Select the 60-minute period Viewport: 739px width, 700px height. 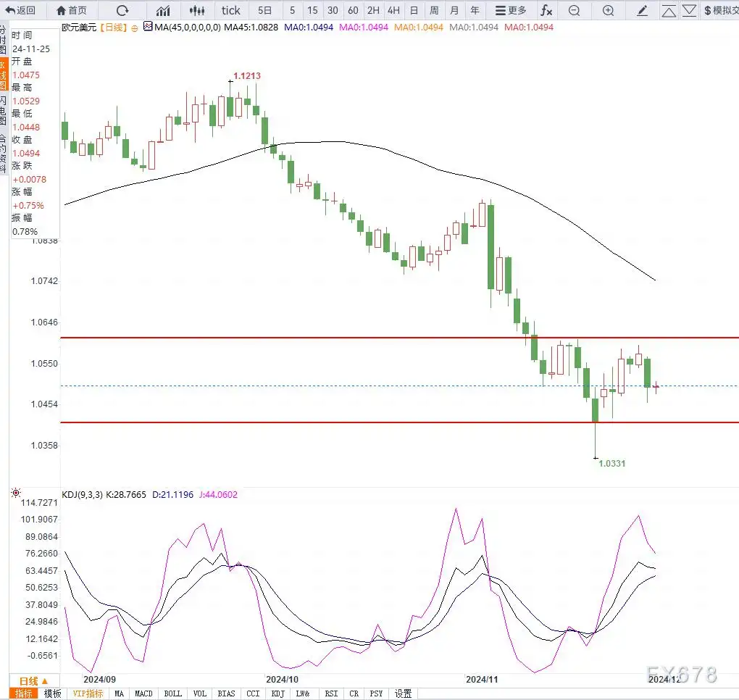point(353,10)
